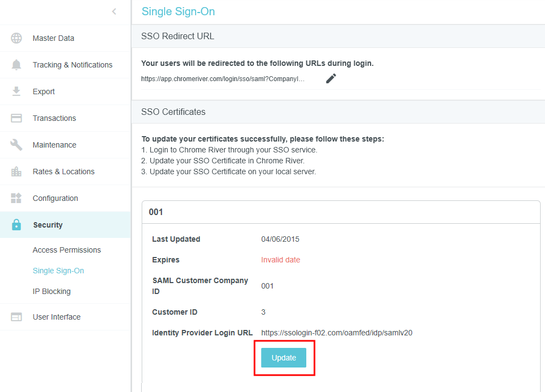Select the Single Sign-On submenu item

(x=58, y=271)
